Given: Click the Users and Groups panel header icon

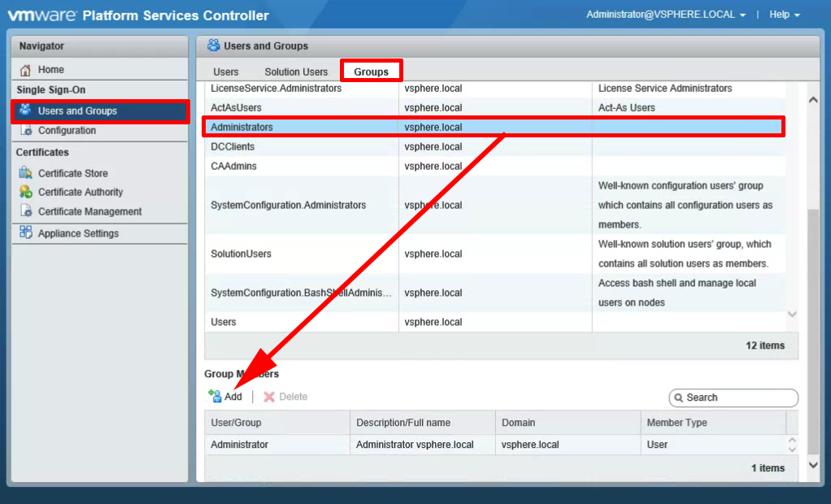Looking at the screenshot, I should [214, 46].
